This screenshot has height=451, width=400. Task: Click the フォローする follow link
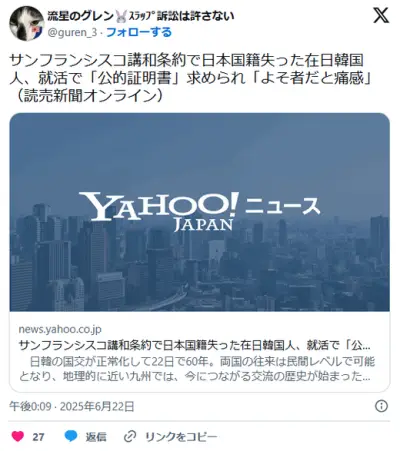click(139, 32)
